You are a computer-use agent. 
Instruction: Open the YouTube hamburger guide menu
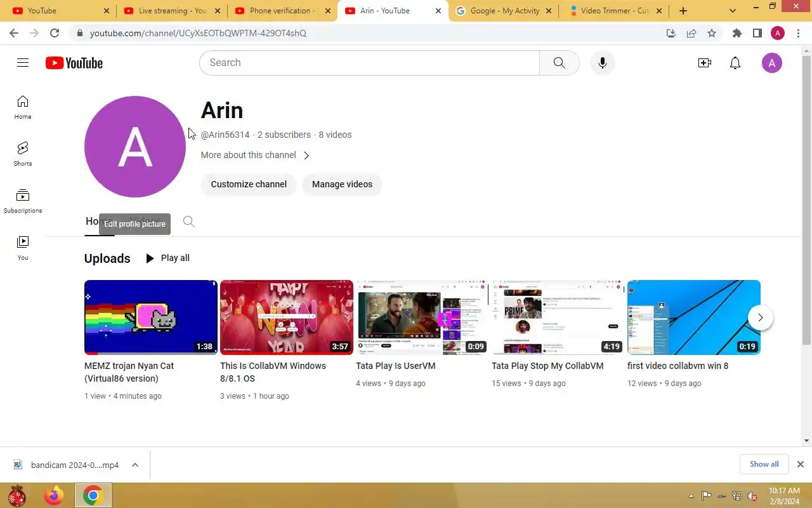point(23,63)
